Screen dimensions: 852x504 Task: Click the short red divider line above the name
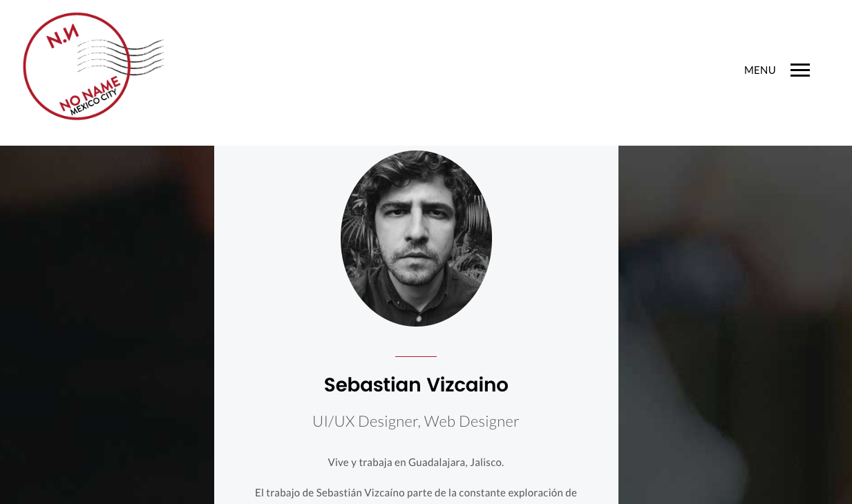[416, 356]
